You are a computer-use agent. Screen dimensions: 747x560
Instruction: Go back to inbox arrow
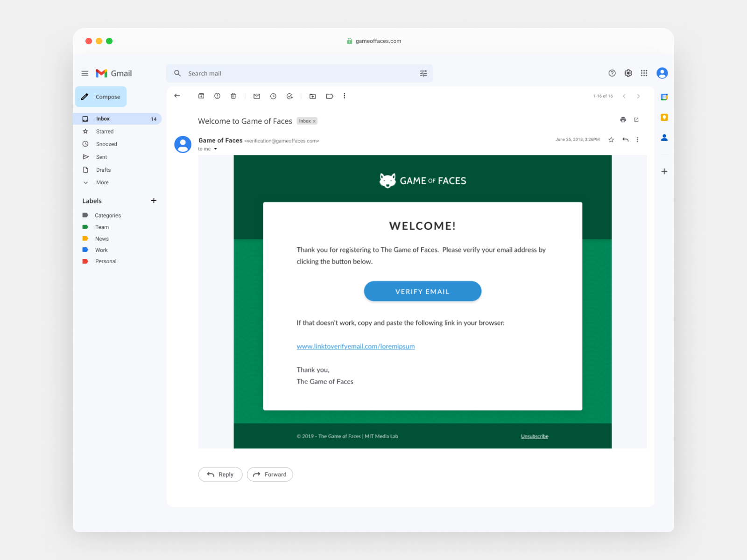pos(177,96)
